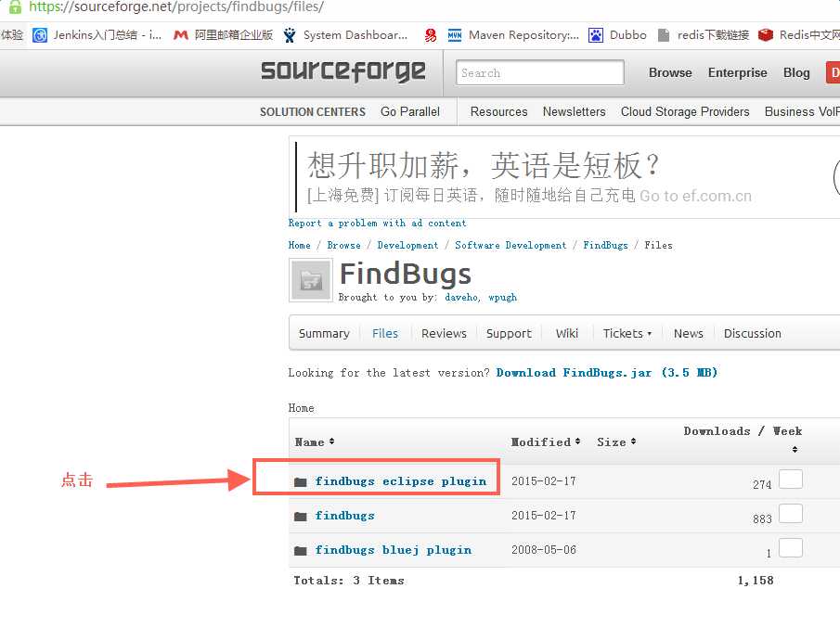Viewport: 840px width, 640px height.
Task: Open the redis download page file icon
Action: (x=664, y=35)
